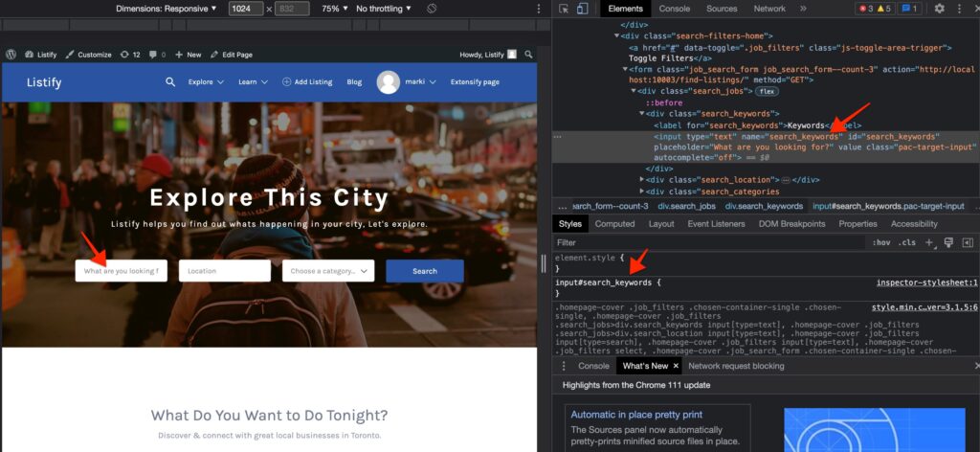Image resolution: width=980 pixels, height=452 pixels.
Task: Click the blue Search button
Action: pyautogui.click(x=424, y=271)
